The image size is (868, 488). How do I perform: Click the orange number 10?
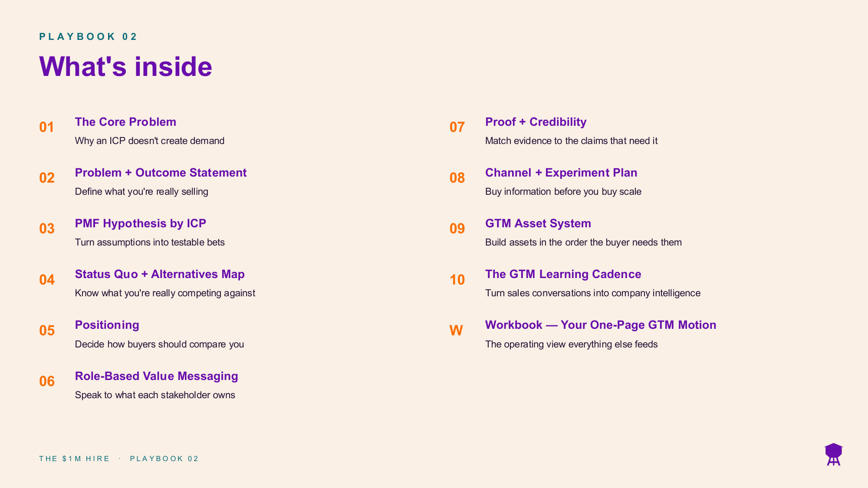point(457,280)
